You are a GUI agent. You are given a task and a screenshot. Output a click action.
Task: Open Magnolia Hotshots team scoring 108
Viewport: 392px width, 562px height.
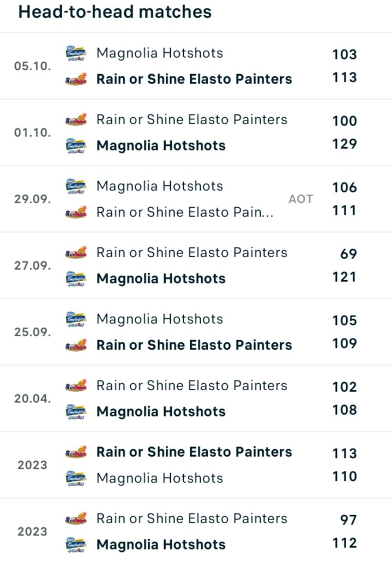click(161, 412)
